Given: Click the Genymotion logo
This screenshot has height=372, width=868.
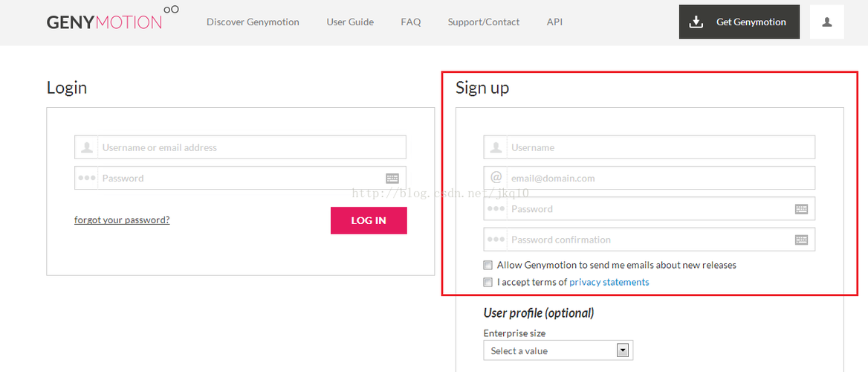Looking at the screenshot, I should [x=111, y=20].
